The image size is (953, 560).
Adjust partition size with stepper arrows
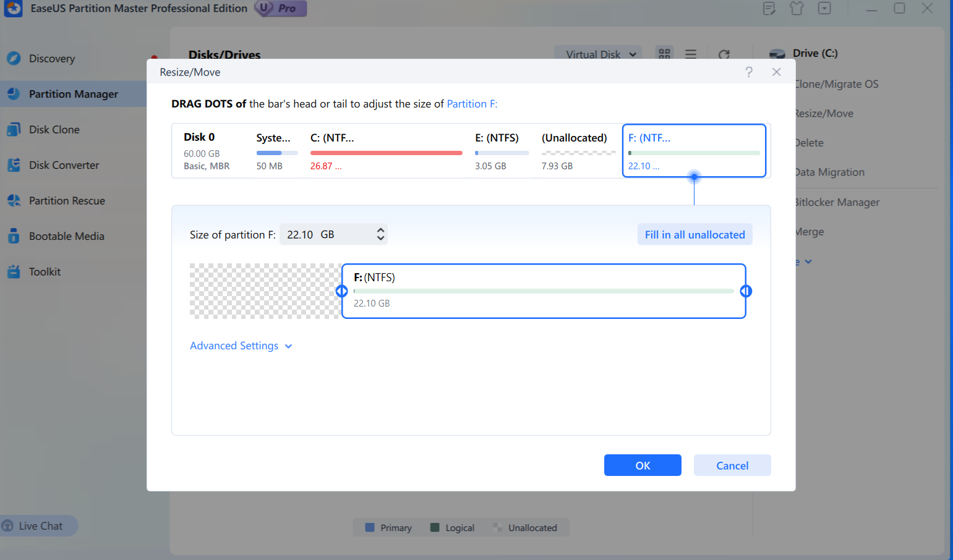[x=380, y=234]
